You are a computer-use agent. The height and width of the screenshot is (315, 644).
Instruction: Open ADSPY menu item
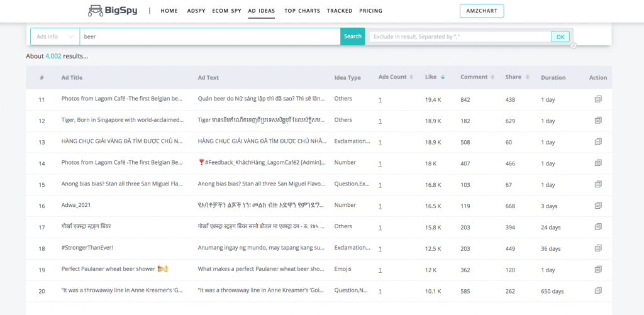click(196, 11)
